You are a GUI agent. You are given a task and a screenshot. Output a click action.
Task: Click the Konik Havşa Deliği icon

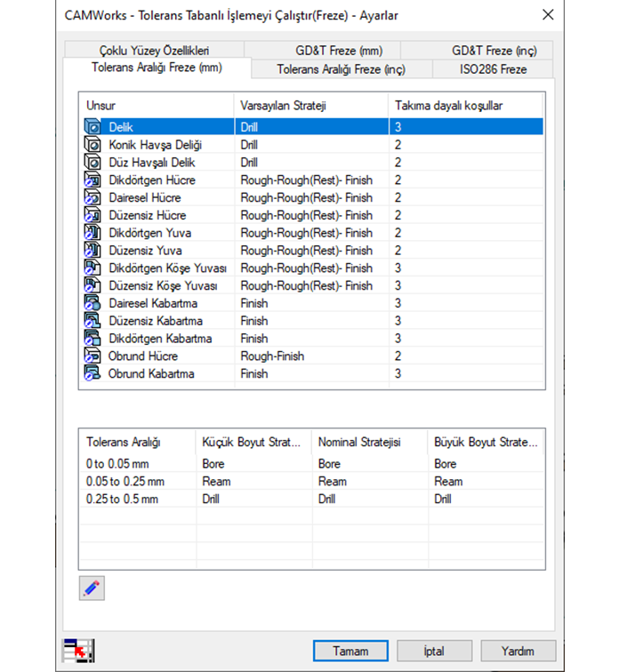(92, 145)
